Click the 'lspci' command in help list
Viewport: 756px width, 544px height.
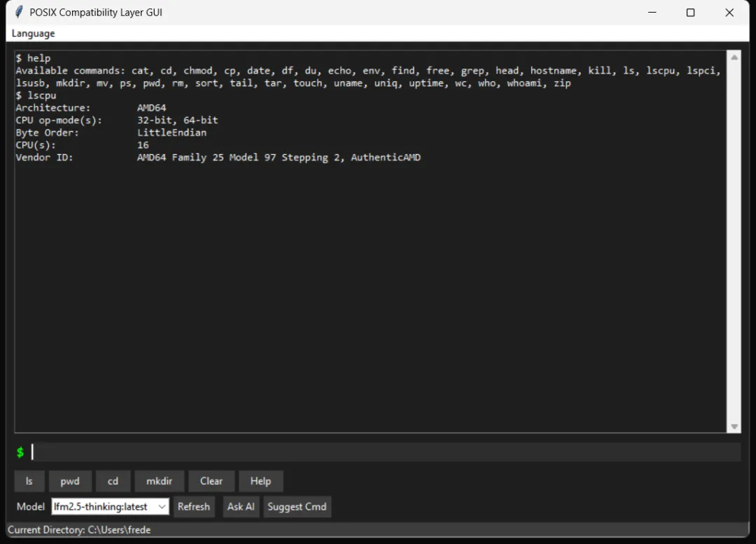(x=701, y=71)
